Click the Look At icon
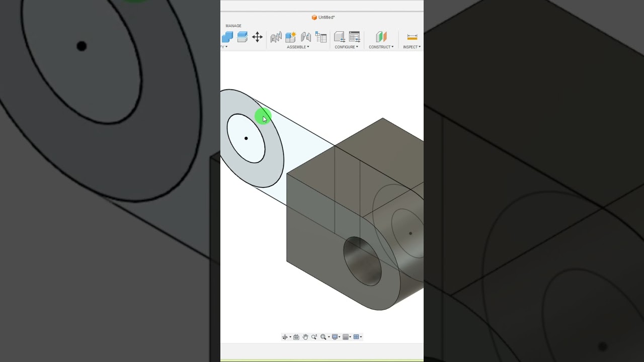 [x=296, y=337]
